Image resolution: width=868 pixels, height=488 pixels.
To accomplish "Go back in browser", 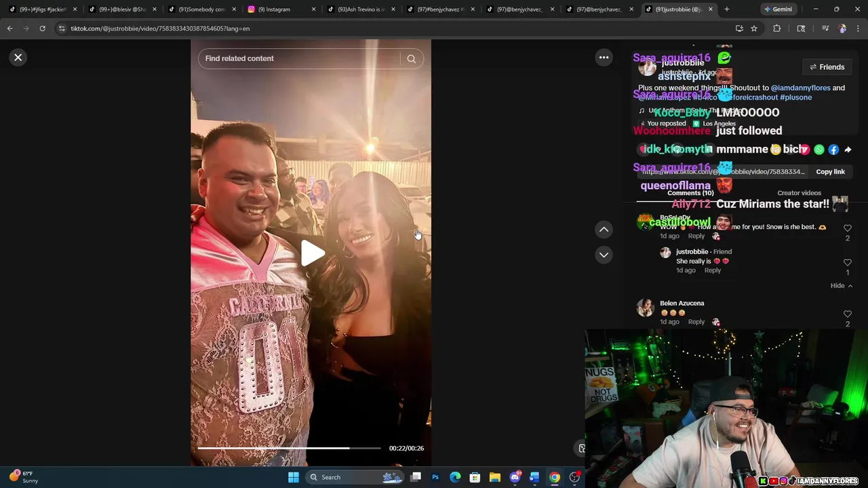I will coord(9,28).
